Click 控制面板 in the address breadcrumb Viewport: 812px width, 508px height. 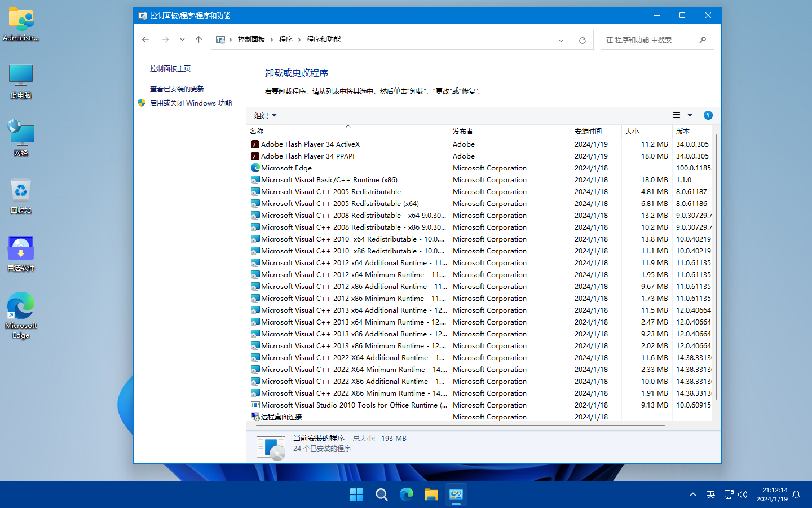coord(251,40)
